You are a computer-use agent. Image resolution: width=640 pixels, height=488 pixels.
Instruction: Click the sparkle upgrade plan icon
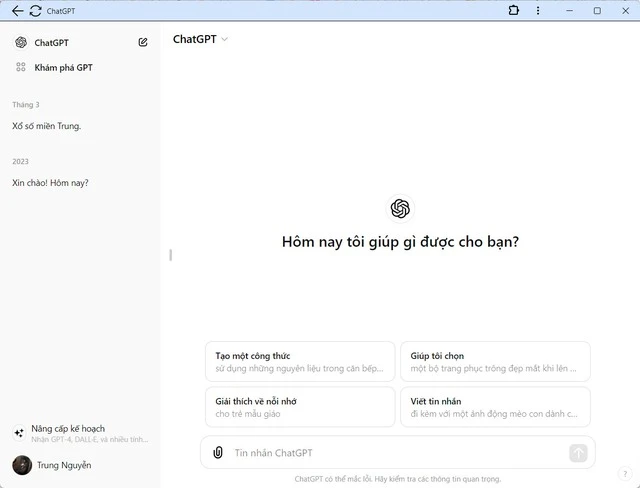(x=19, y=433)
